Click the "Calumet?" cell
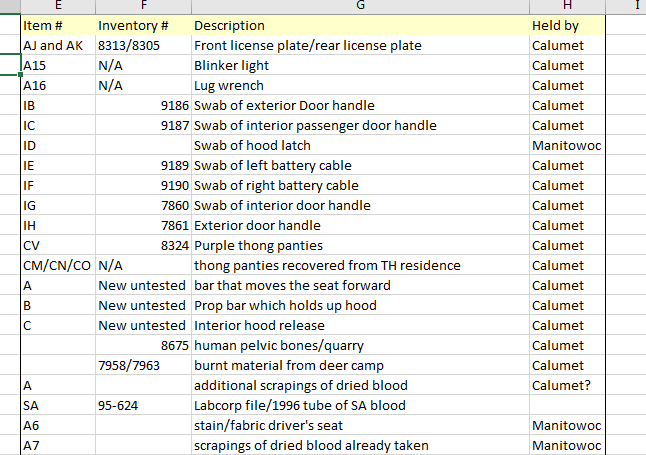646x455 pixels. tap(561, 385)
